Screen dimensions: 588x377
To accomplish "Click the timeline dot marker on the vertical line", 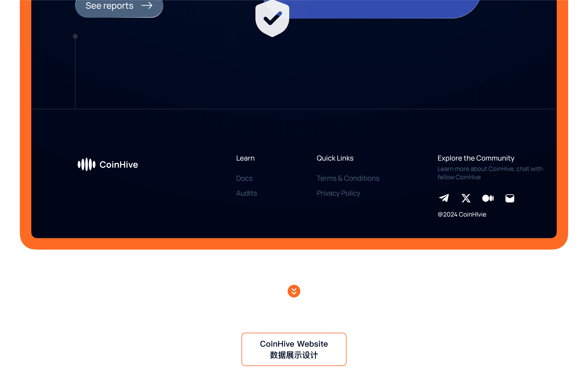I will [75, 36].
